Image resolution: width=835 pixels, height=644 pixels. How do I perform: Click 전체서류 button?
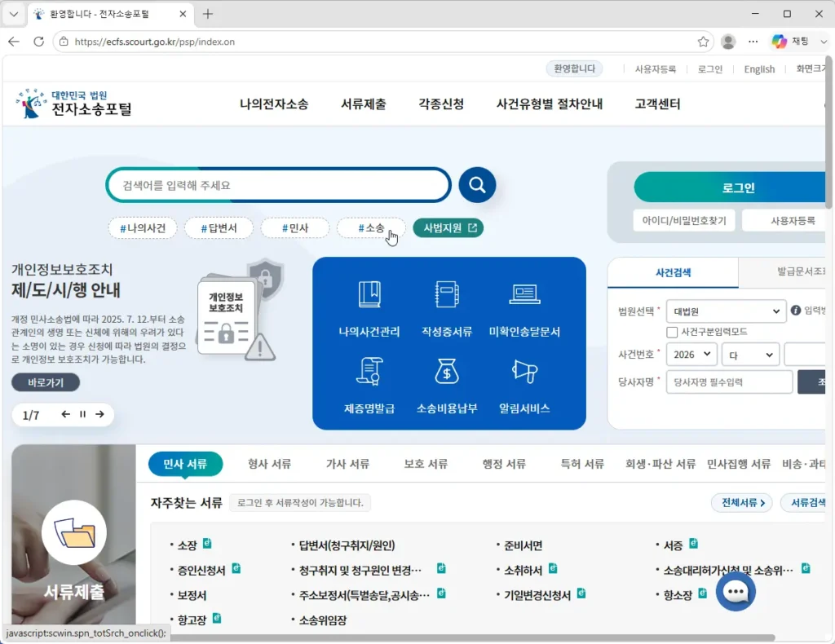[742, 502]
